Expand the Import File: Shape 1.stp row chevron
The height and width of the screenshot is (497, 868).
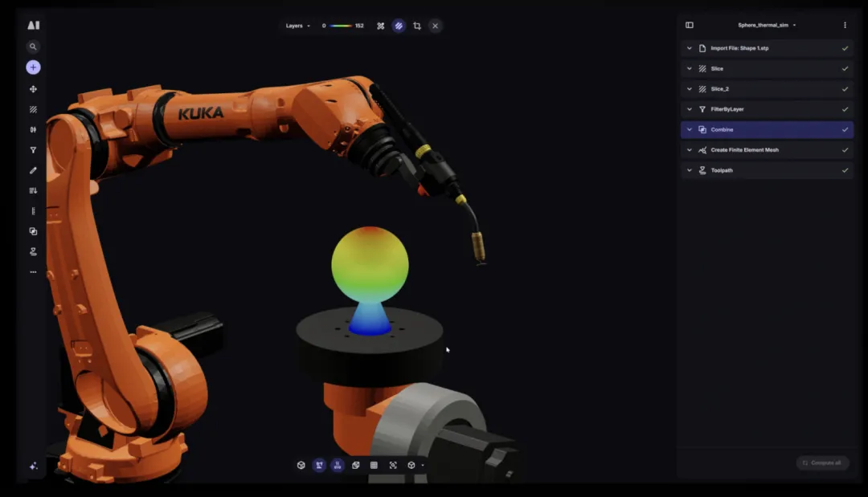[x=690, y=48]
